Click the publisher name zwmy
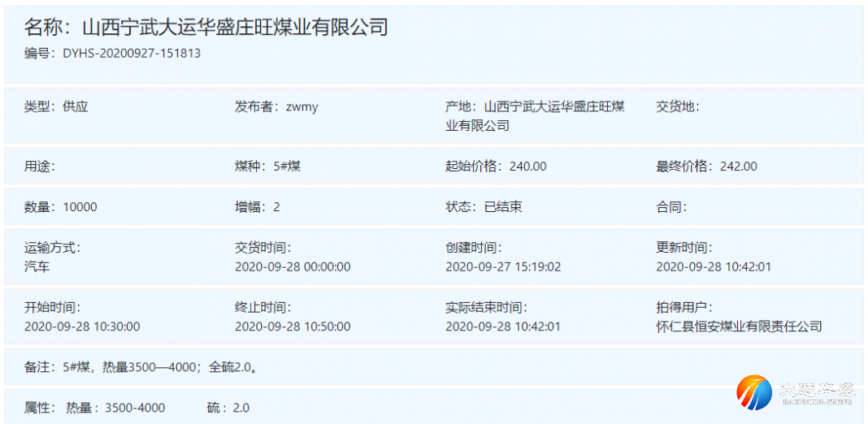Screen dimensions: 868x424 (302, 106)
